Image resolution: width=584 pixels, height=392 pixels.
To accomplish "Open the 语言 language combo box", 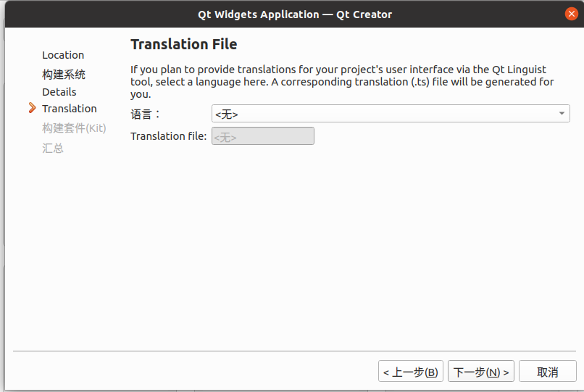I will click(391, 113).
